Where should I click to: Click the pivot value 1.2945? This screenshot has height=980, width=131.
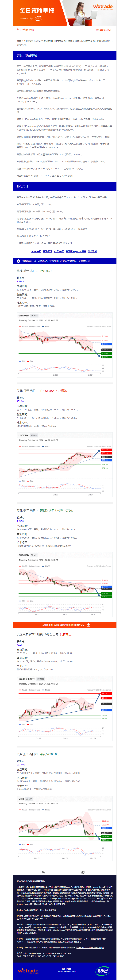(x=20, y=282)
